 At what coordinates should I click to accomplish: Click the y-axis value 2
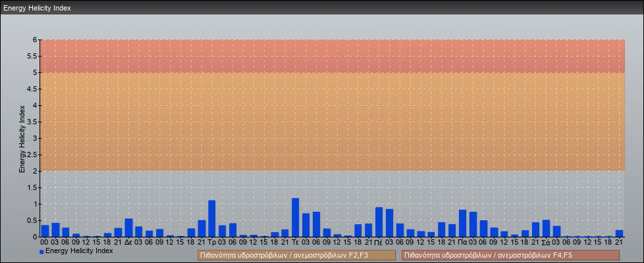(x=36, y=171)
